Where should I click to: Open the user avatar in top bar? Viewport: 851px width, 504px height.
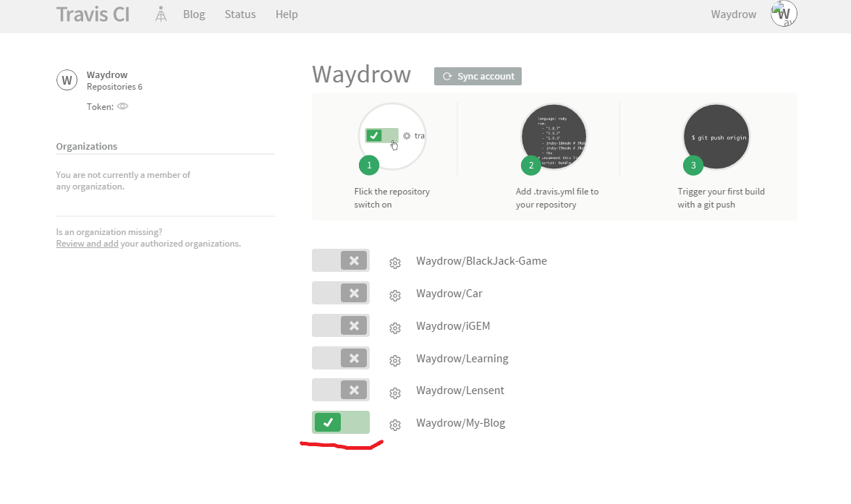coord(784,14)
